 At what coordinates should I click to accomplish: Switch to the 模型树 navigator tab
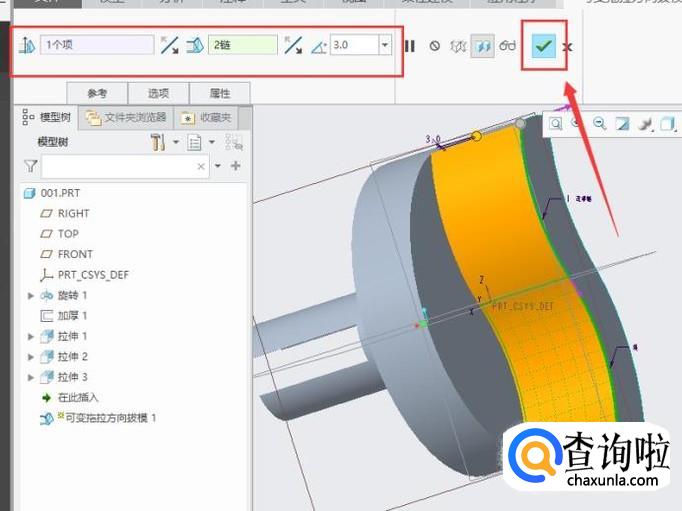pos(47,117)
